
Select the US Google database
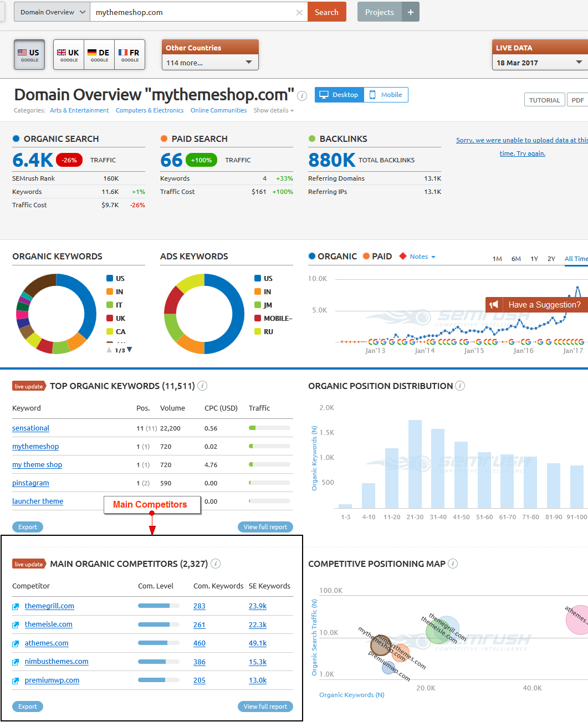click(x=29, y=55)
